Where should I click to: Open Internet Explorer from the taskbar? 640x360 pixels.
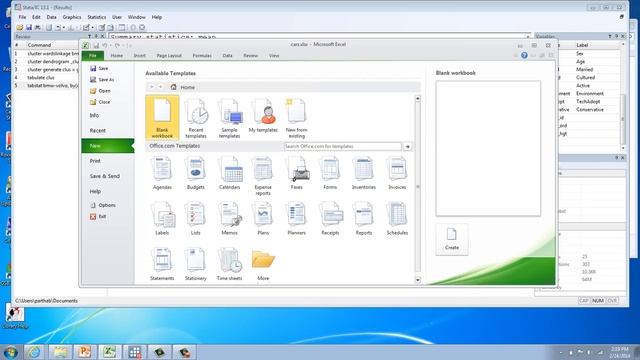pos(35,352)
